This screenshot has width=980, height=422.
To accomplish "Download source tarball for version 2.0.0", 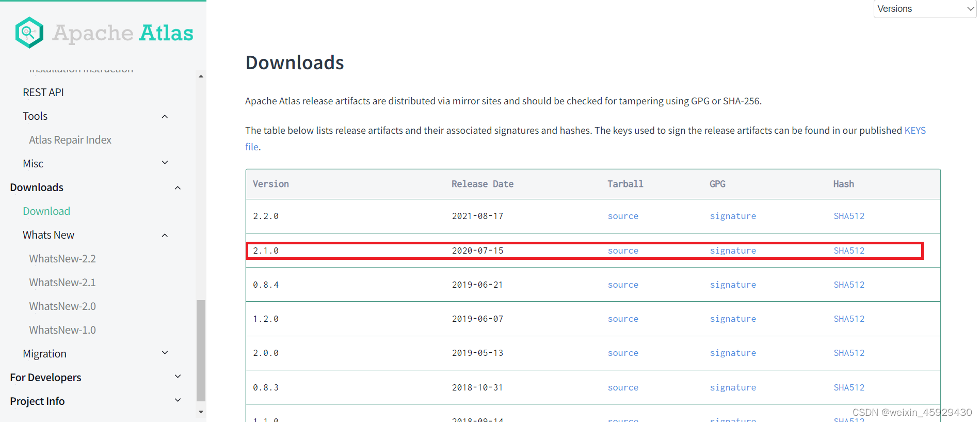I will [x=623, y=353].
